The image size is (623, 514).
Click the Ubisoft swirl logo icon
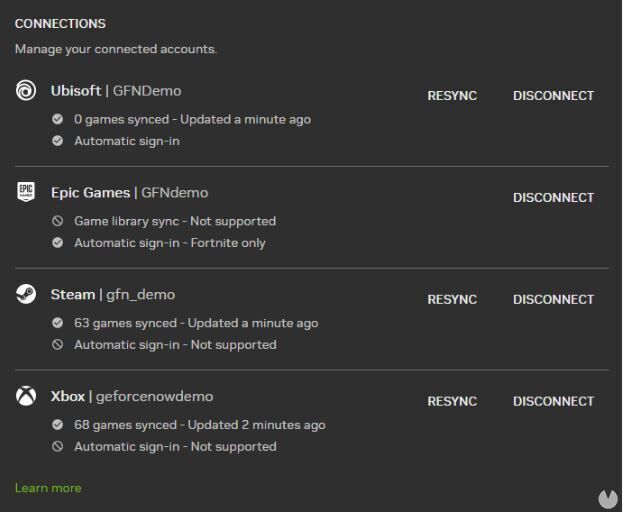coord(26,90)
